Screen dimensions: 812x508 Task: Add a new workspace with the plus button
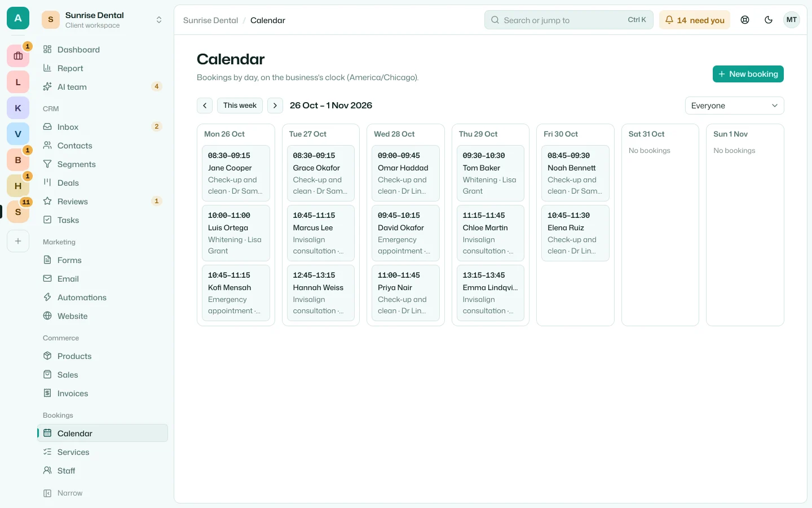click(18, 241)
